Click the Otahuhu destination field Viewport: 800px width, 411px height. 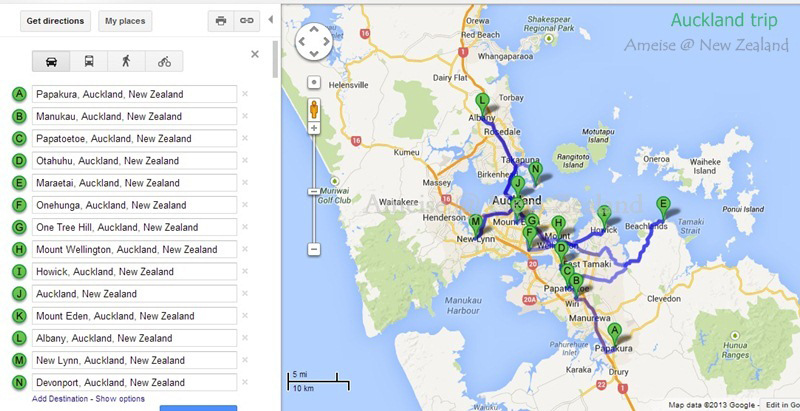point(134,161)
